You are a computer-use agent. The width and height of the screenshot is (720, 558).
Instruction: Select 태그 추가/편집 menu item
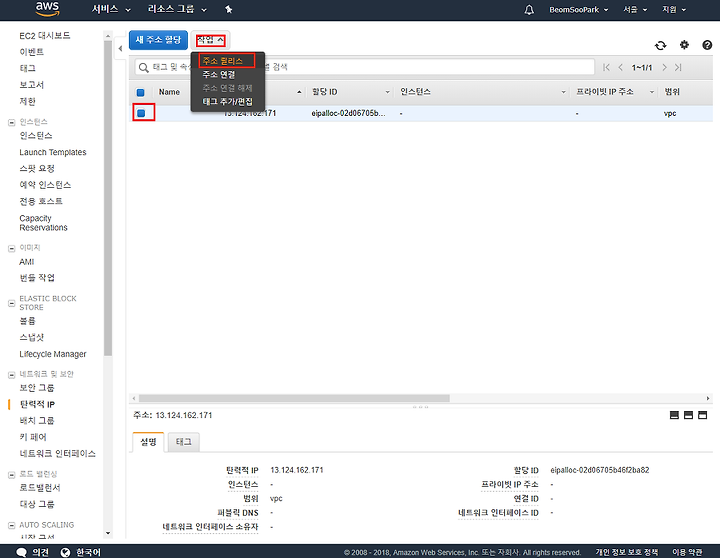click(x=227, y=102)
